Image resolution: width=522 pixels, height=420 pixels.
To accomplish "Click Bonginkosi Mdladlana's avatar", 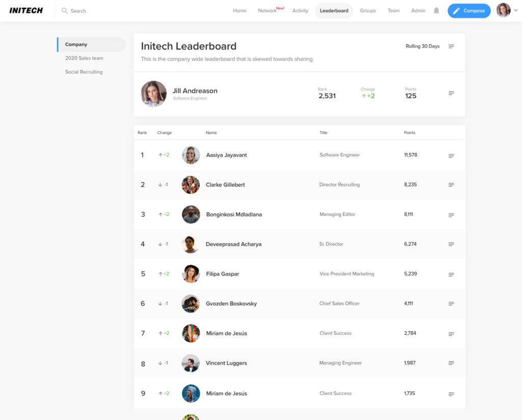I will (x=191, y=214).
